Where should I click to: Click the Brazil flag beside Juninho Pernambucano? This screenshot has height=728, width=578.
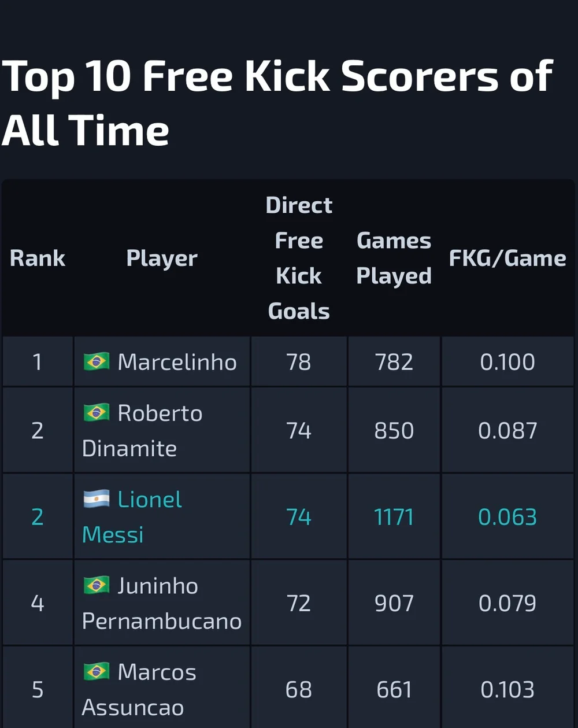click(96, 585)
